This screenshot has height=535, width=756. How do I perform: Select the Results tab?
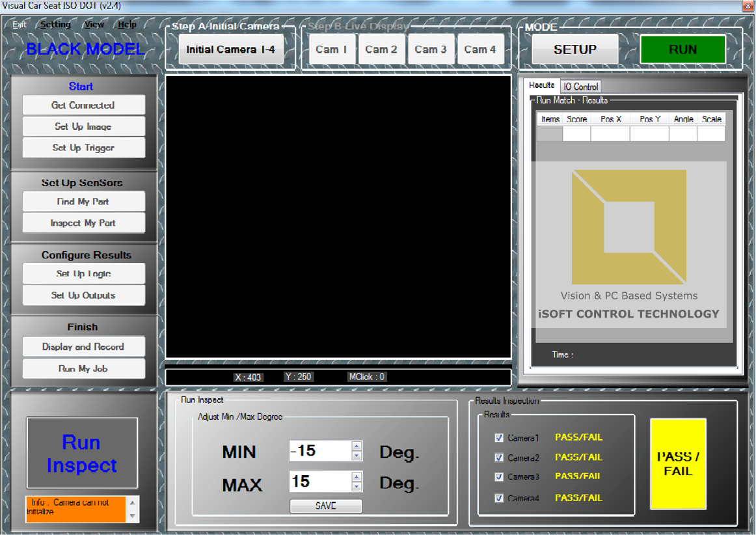pos(542,85)
